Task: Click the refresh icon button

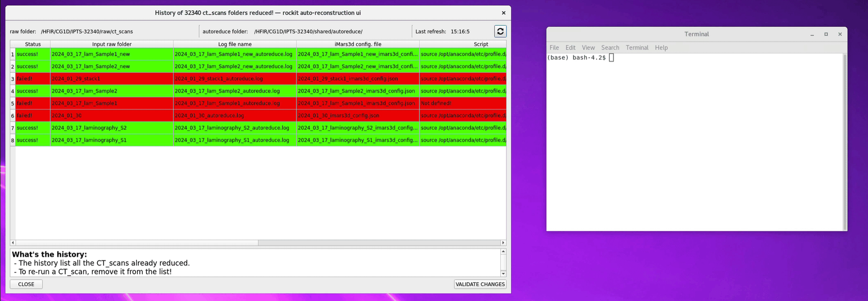Action: pyautogui.click(x=500, y=31)
